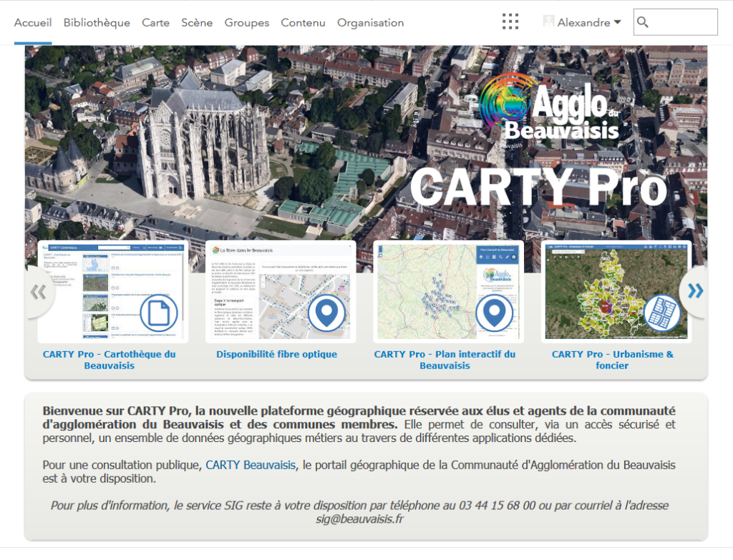Click the map pin on Plan interactif thumbnail
Image resolution: width=733 pixels, height=560 pixels.
494,313
